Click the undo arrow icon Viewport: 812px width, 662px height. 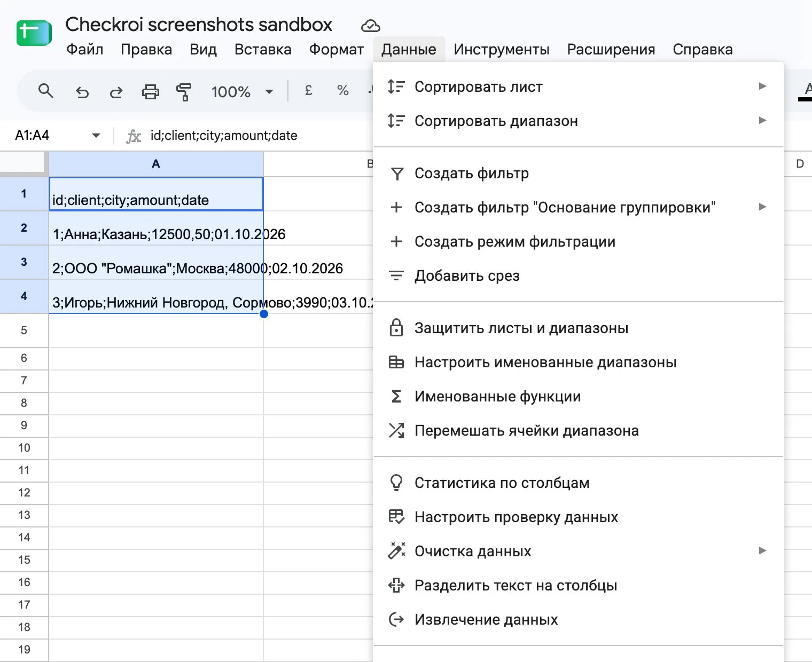pos(82,92)
